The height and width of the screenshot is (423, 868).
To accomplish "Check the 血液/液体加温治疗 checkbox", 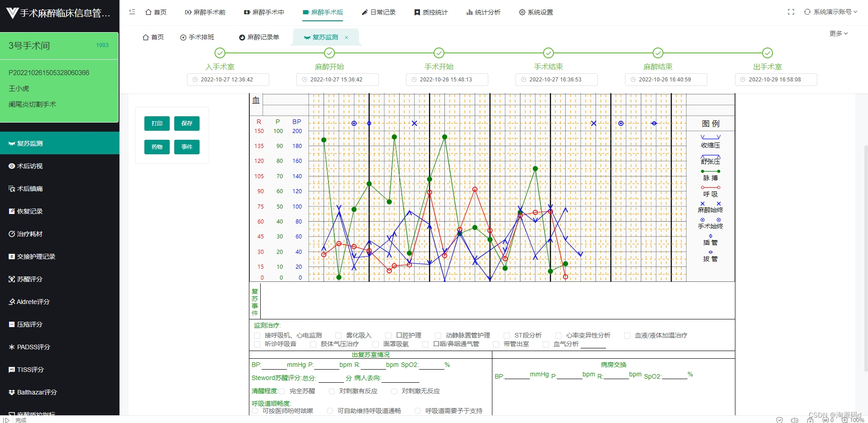I will point(627,336).
